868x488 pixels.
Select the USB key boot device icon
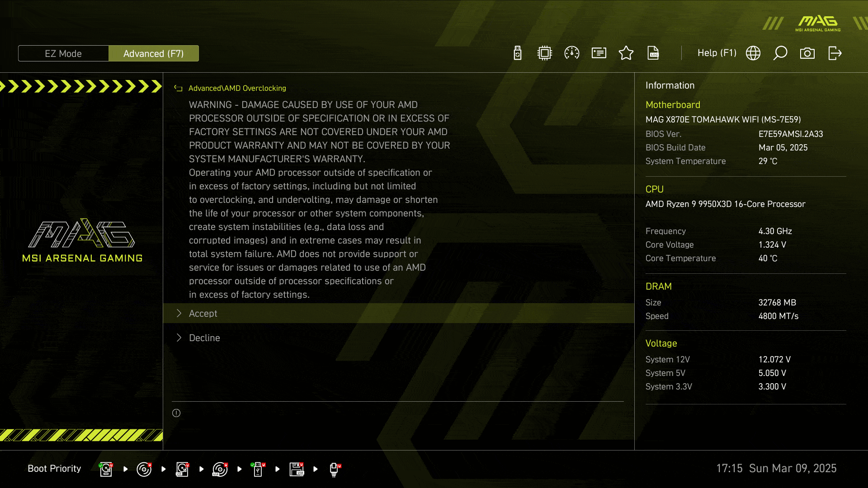coord(258,469)
